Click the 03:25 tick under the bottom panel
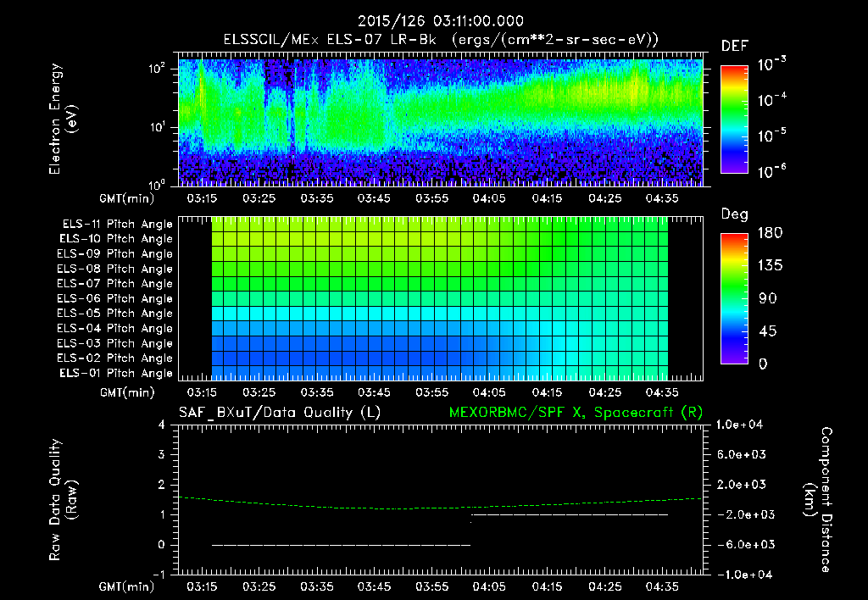 [x=259, y=586]
